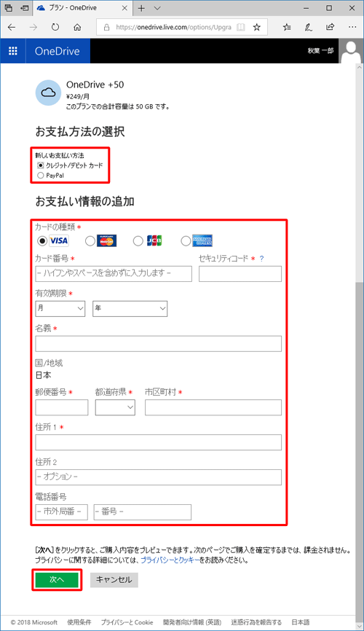Viewport: 364px width, 631px height.
Task: Open the profile avatar picture
Action: (x=351, y=51)
